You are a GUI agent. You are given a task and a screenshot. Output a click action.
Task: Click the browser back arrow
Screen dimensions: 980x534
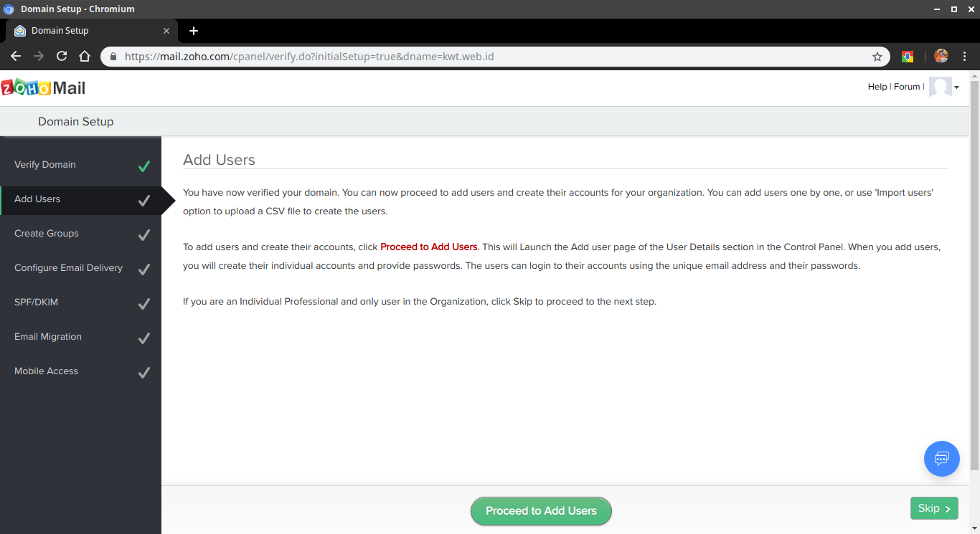pos(16,57)
